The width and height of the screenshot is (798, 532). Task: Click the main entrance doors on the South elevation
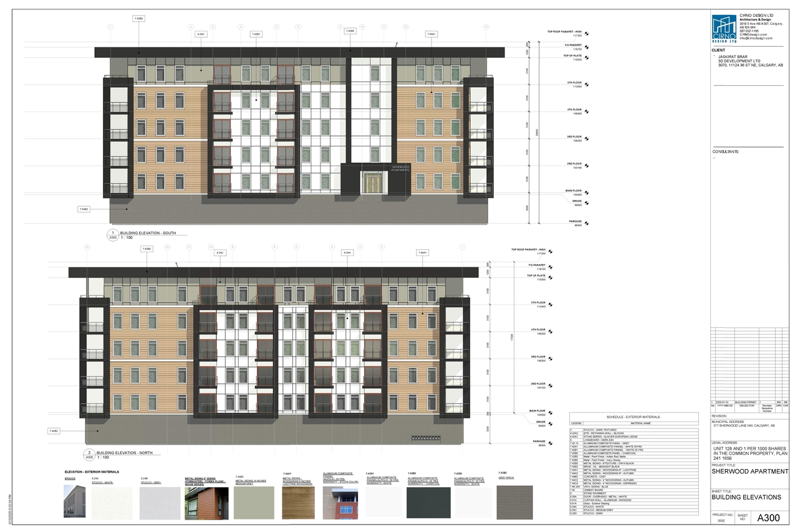click(374, 183)
